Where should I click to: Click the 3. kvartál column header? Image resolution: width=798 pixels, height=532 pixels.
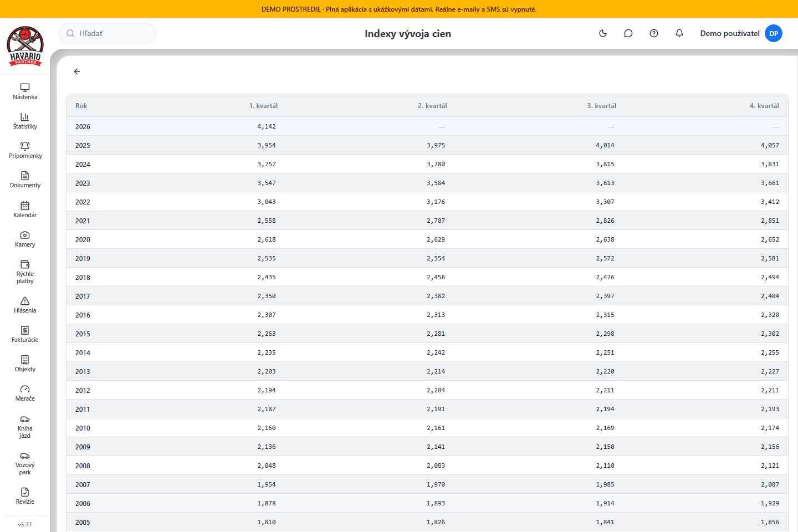(x=602, y=106)
